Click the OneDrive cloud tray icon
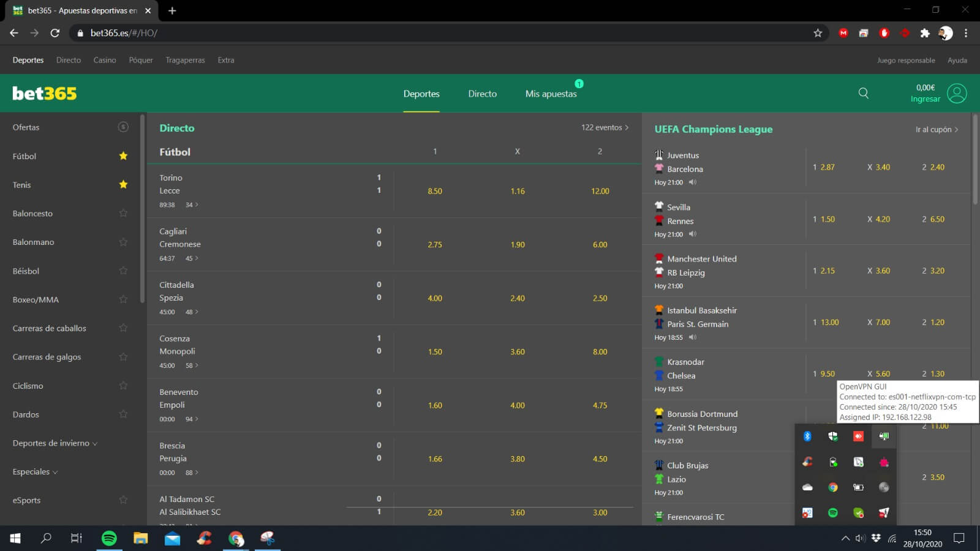980x551 pixels. 807,487
